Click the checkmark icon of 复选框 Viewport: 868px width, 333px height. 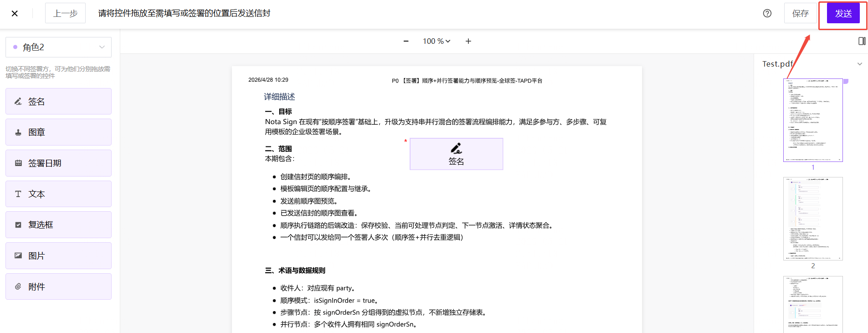click(18, 225)
